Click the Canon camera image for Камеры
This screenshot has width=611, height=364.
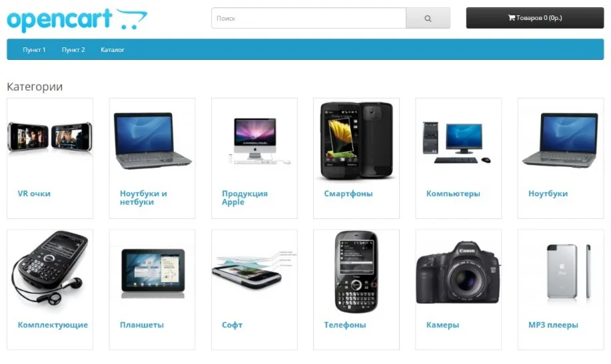tap(458, 273)
